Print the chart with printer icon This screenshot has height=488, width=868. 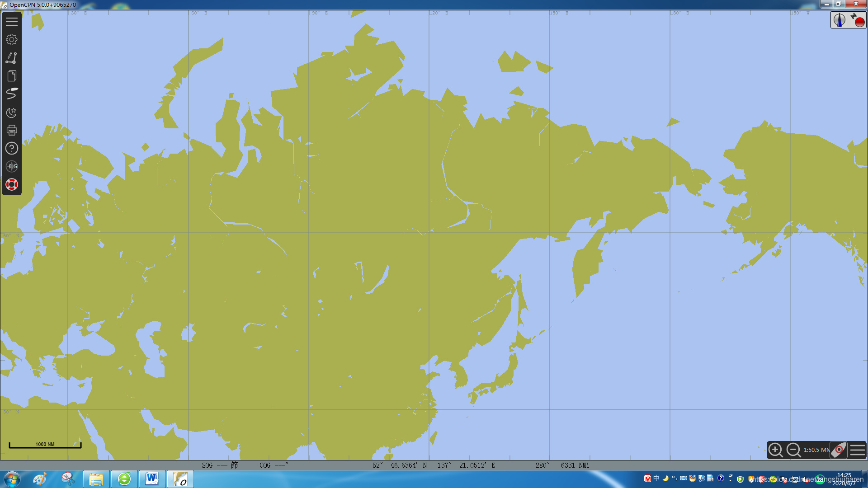(12, 131)
